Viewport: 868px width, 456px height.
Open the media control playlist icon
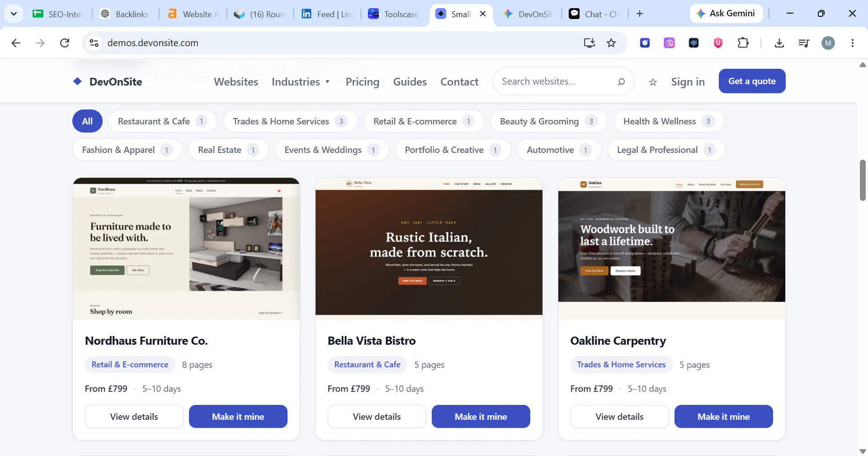pyautogui.click(x=803, y=43)
